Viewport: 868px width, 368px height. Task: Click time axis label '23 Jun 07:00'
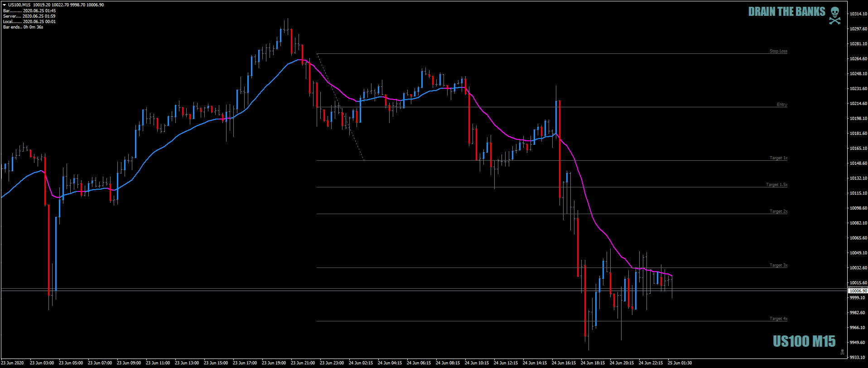(x=100, y=363)
